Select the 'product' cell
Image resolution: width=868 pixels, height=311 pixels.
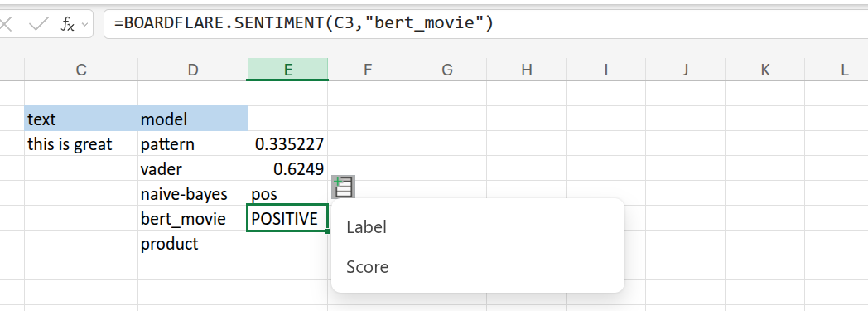[x=193, y=243]
